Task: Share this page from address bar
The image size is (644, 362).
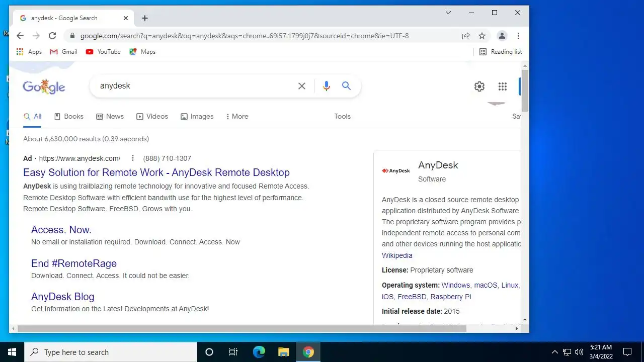Action: pyautogui.click(x=466, y=36)
